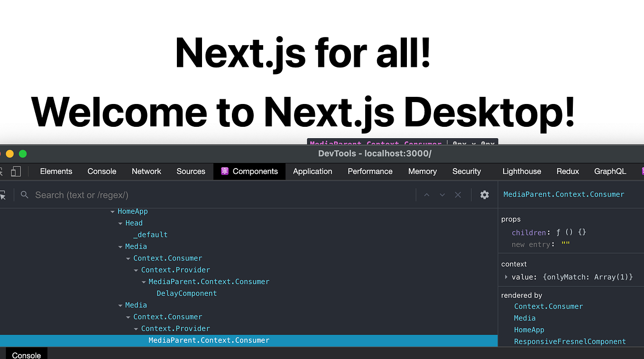The image size is (644, 359).
Task: Switch to the Console tab
Action: point(102,171)
